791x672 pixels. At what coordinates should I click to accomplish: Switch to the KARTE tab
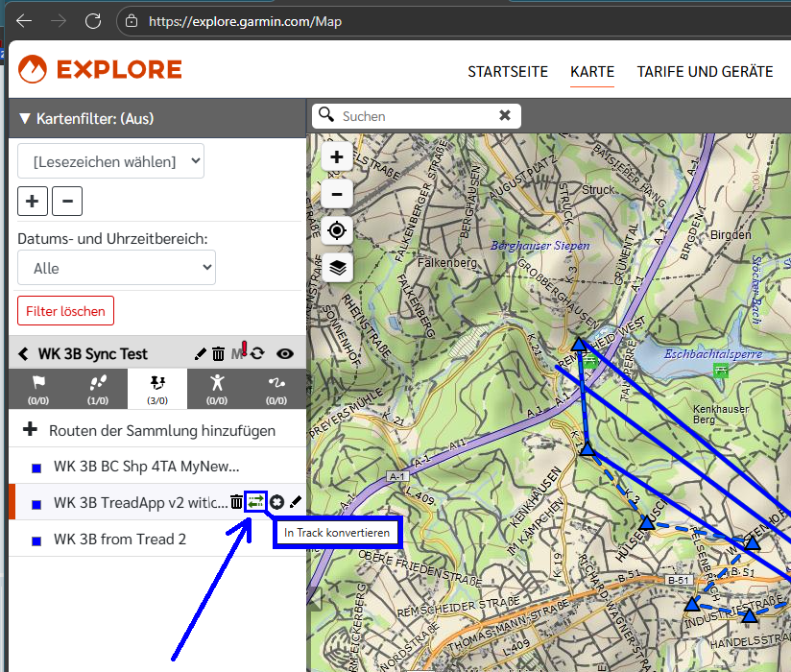(592, 72)
